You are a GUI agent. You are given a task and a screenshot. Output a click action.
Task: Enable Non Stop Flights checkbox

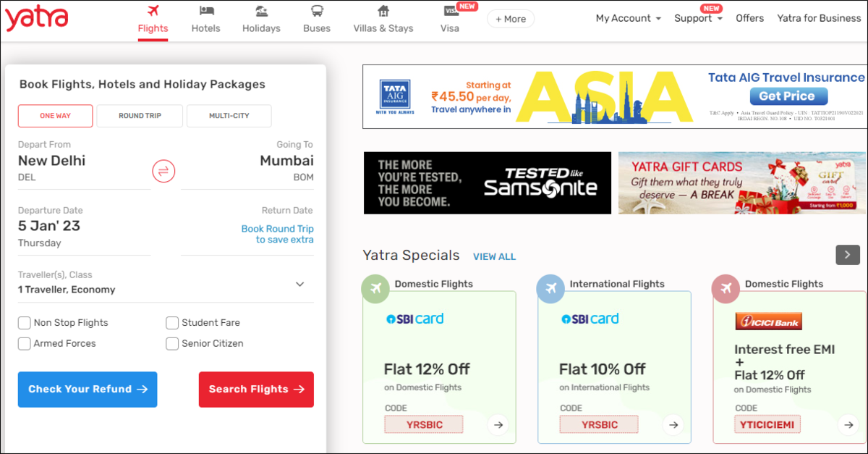point(25,323)
